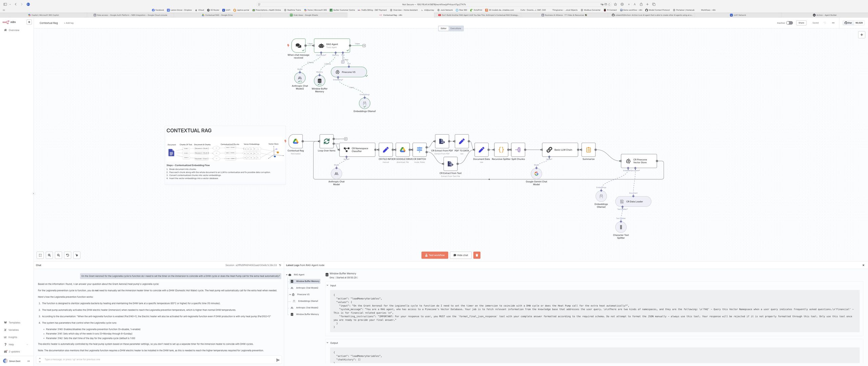Select the Embeddings Ollama1 node on canvas
The image size is (868, 366).
364,103
